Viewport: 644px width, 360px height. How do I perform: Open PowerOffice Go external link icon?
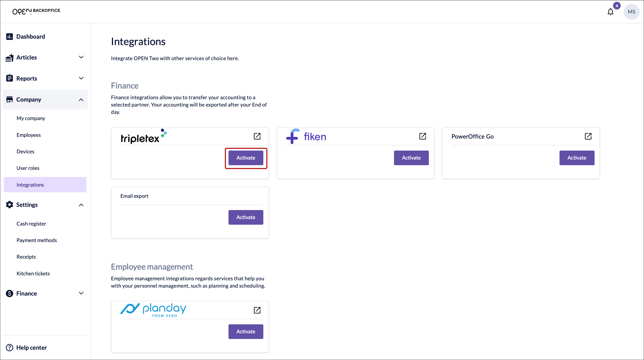click(x=588, y=136)
